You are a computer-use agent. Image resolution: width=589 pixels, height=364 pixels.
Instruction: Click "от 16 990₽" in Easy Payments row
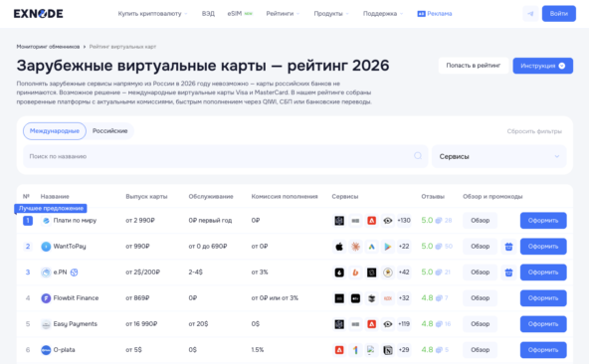(141, 324)
